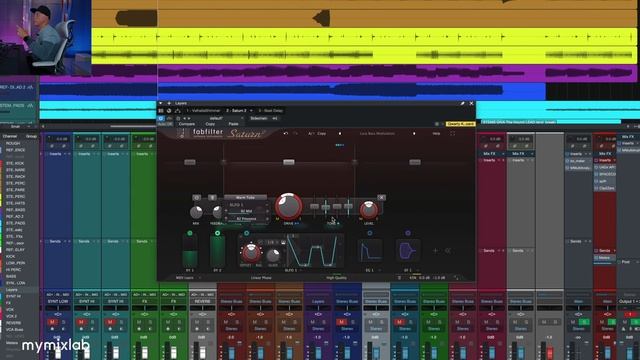Image resolution: width=640 pixels, height=360 pixels.
Task: Collapse modulation section with double arrow
Action: tap(448, 251)
